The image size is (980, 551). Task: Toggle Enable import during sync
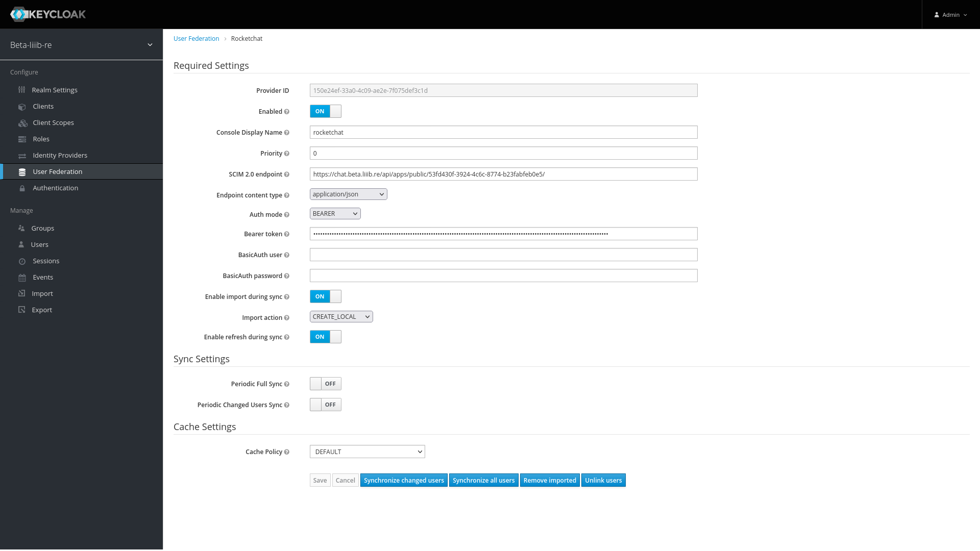(326, 296)
